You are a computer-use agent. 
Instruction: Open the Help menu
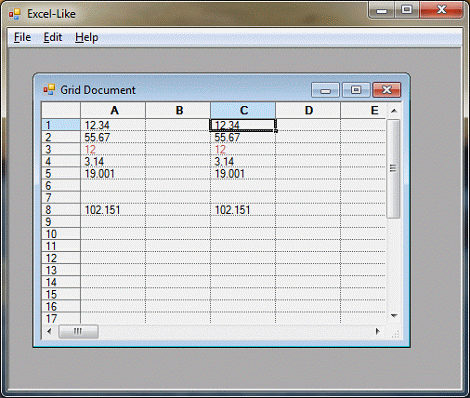point(86,37)
